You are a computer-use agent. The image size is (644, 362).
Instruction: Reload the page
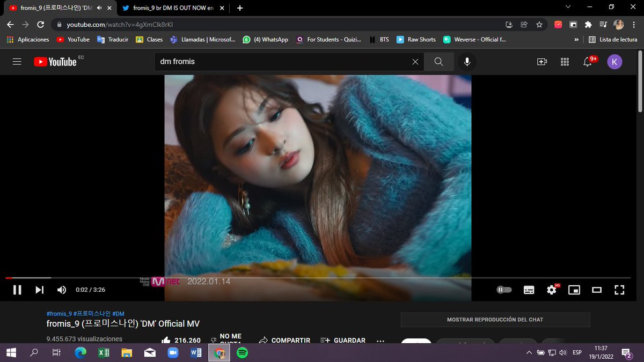tap(40, 25)
